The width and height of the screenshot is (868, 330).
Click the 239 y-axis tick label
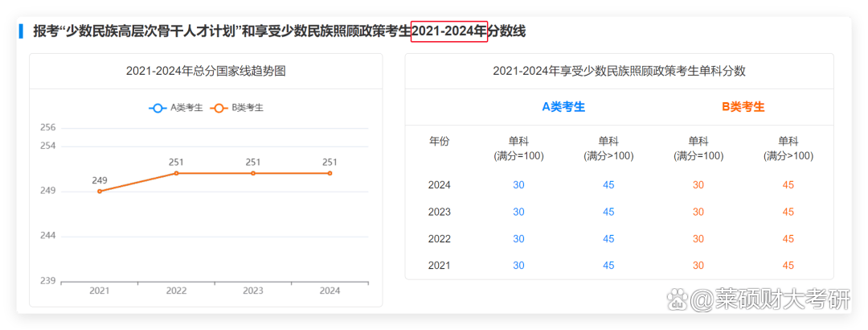click(48, 281)
